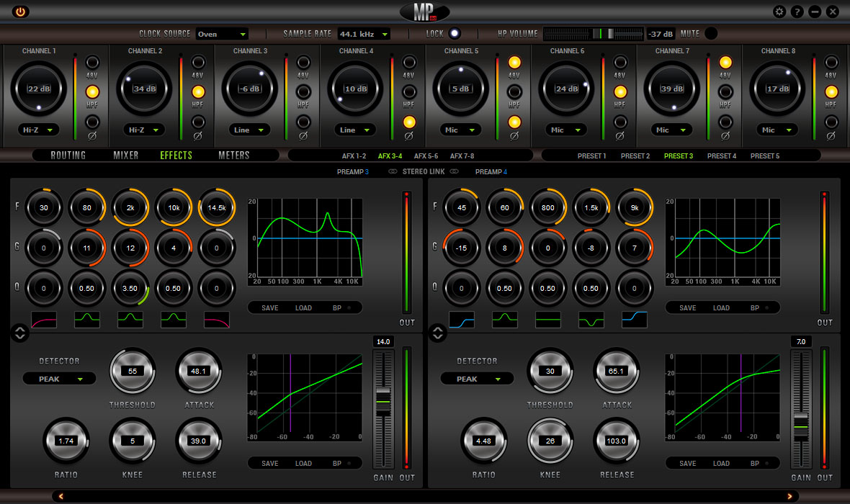Select the AFX 5-6 tab
The height and width of the screenshot is (504, 850).
click(426, 156)
